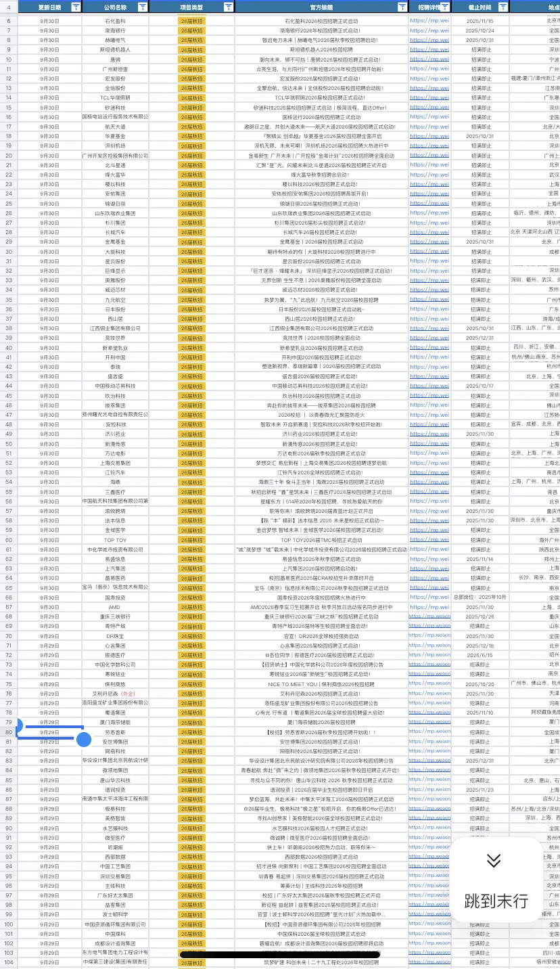Open the mp.weixin link in AMD row
The image size is (560, 969).
coord(429,607)
